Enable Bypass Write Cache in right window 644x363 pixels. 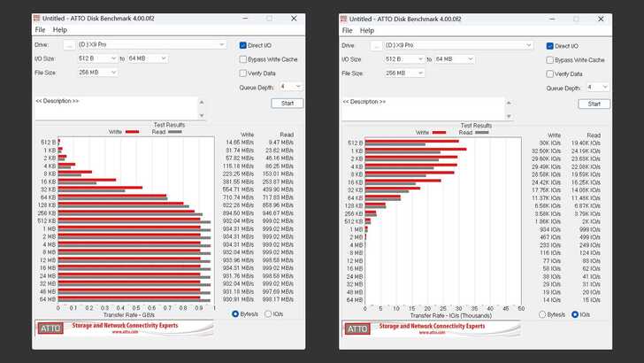[550, 59]
